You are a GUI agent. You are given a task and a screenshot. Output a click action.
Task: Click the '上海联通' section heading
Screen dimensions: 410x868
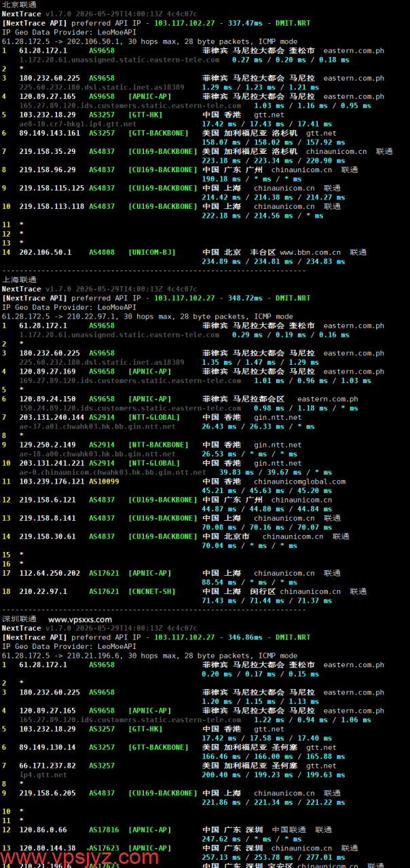[20, 279]
